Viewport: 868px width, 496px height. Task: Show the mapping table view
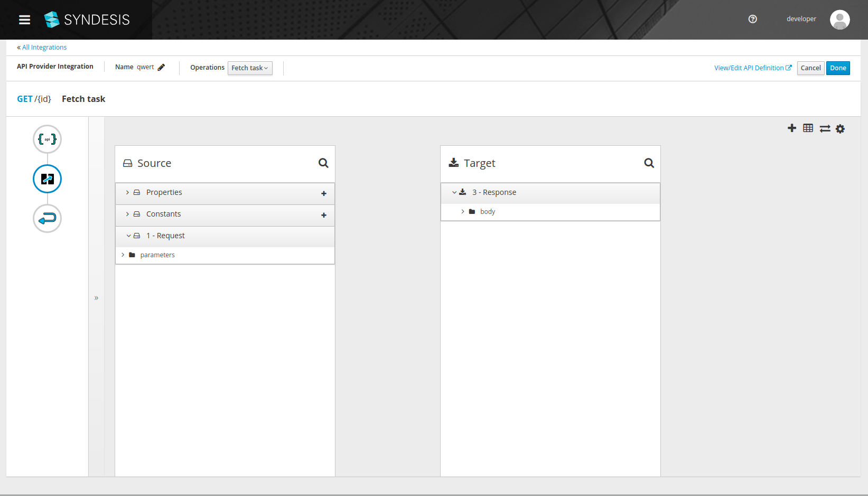(808, 128)
